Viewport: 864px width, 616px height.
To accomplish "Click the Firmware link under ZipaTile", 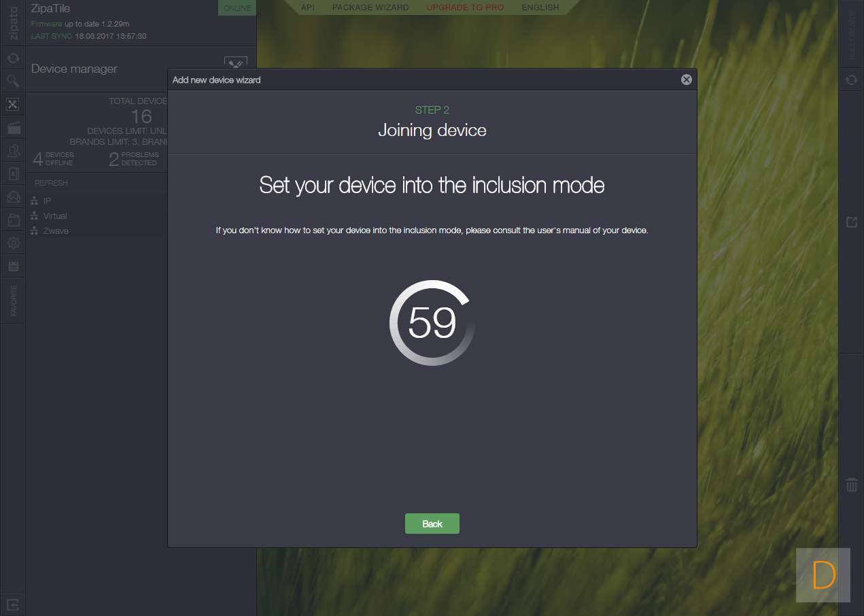I will 47,24.
